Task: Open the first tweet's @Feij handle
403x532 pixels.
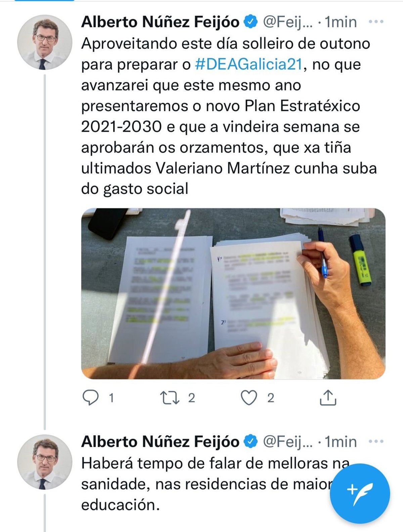Action: [287, 22]
